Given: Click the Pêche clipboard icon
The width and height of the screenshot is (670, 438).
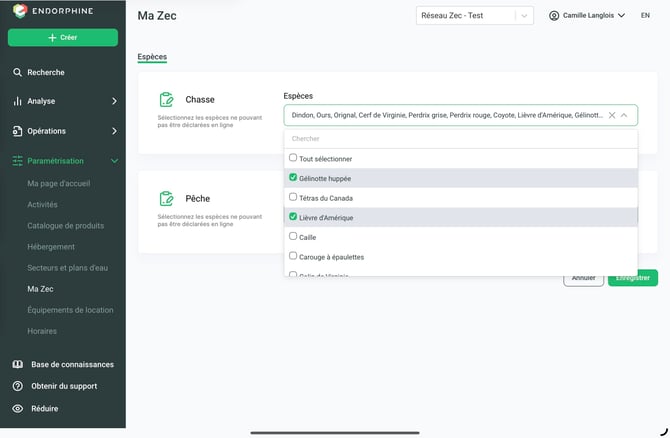Looking at the screenshot, I should [166, 199].
